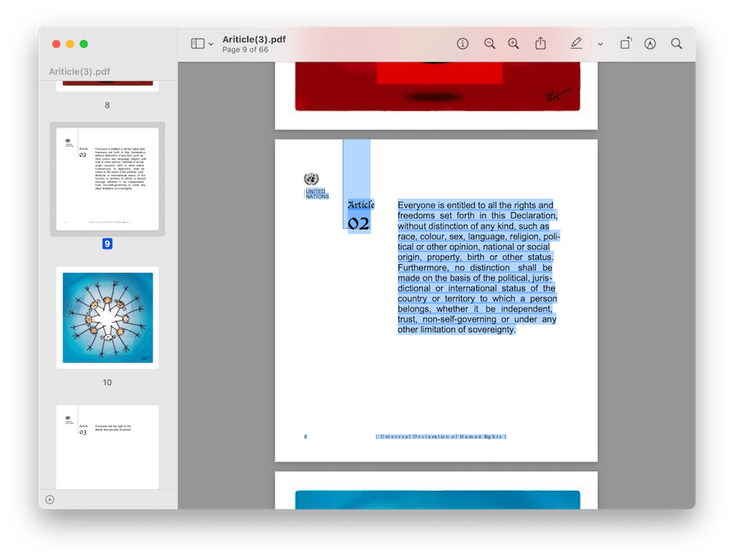Click the United Nations emblem
Viewport: 734px width, 560px height.
pos(311,179)
